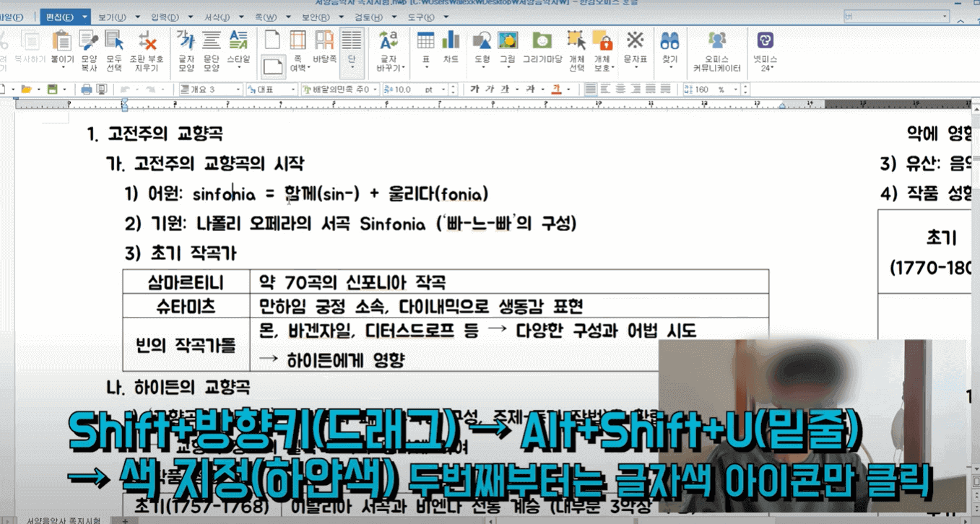Open the 글자 모양 character format dialog
The width and height of the screenshot is (980, 524).
click(x=186, y=51)
